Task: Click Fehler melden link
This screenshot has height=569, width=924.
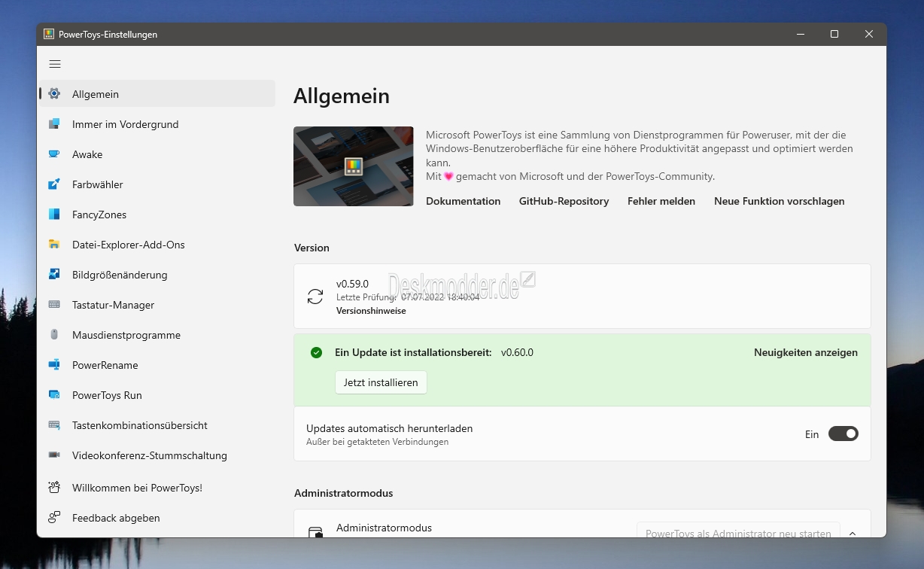Action: point(661,201)
